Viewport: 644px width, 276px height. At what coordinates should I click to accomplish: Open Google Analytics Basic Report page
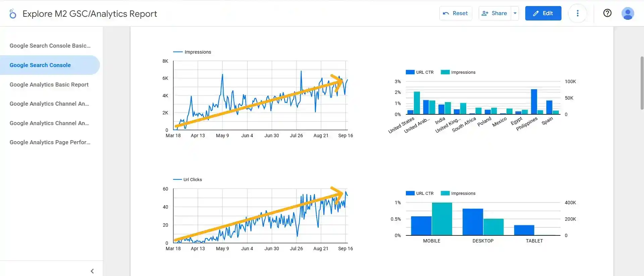coord(49,85)
